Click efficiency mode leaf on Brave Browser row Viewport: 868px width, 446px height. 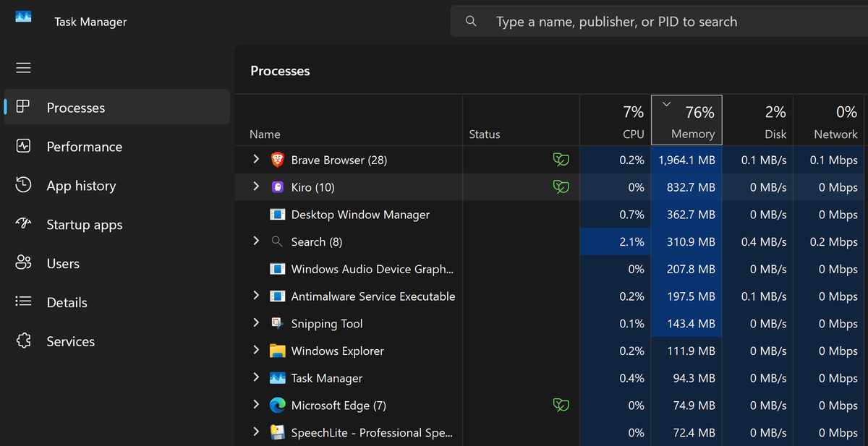561,160
